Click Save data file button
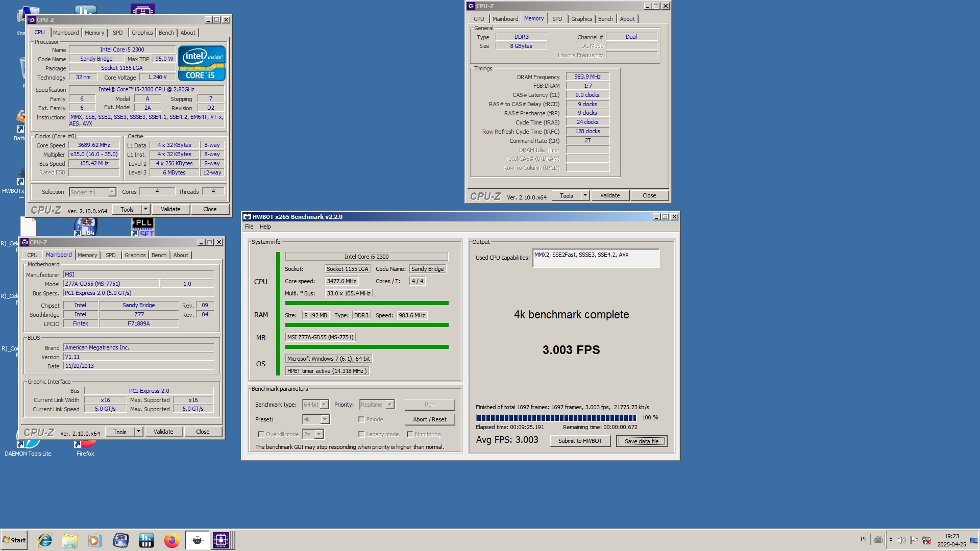 642,441
